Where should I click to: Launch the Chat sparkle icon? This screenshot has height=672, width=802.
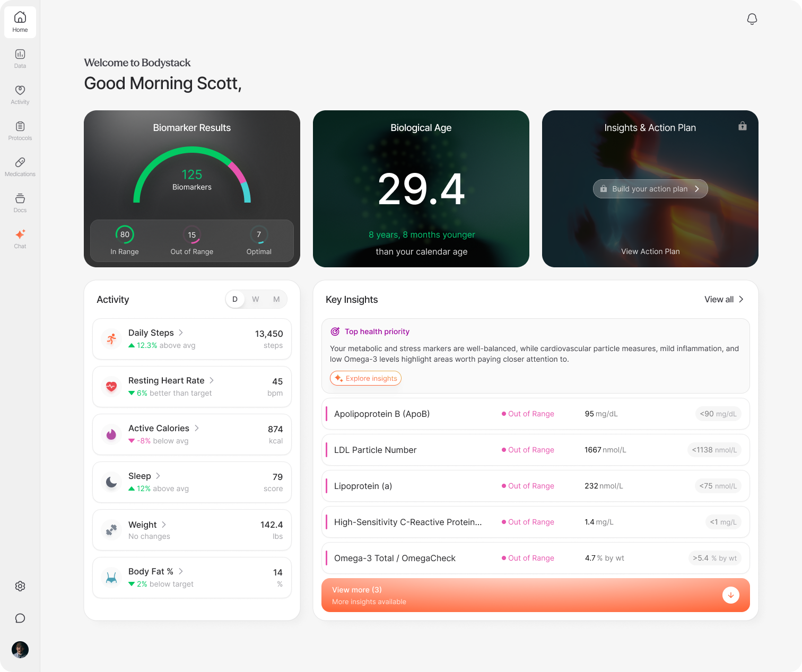click(20, 239)
